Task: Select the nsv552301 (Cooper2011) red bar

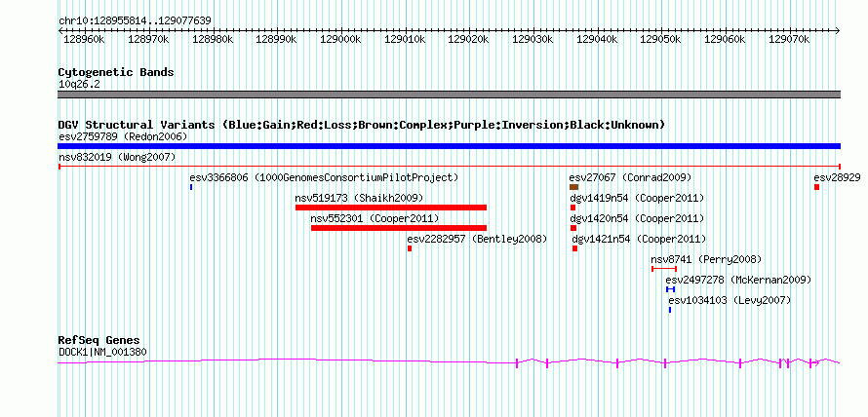Action: [399, 228]
